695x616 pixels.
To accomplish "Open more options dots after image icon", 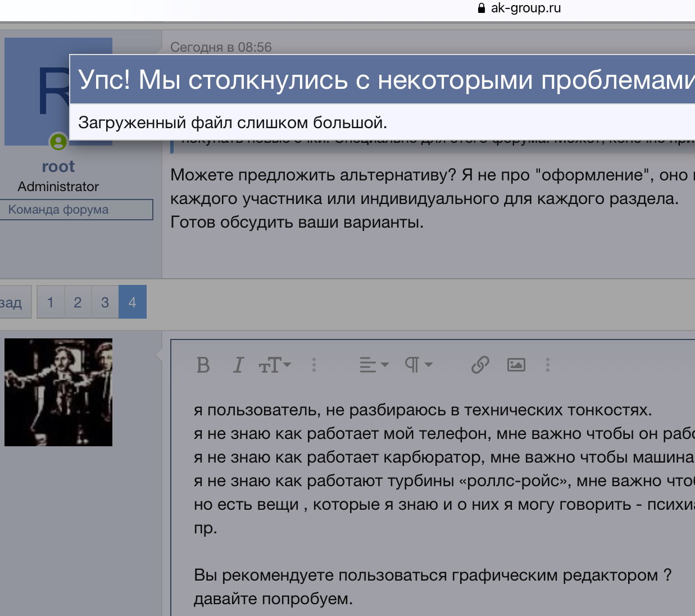I will click(548, 365).
